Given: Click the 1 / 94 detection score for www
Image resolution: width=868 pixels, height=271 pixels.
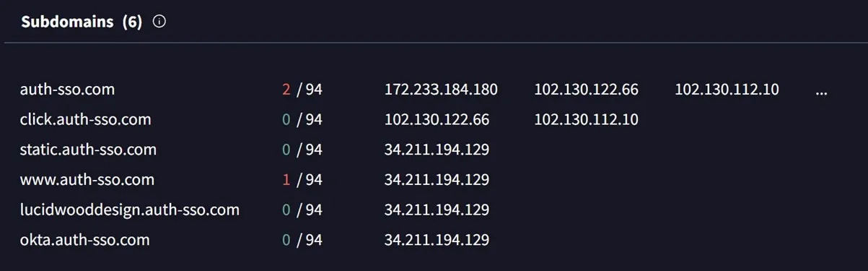Looking at the screenshot, I should [302, 179].
